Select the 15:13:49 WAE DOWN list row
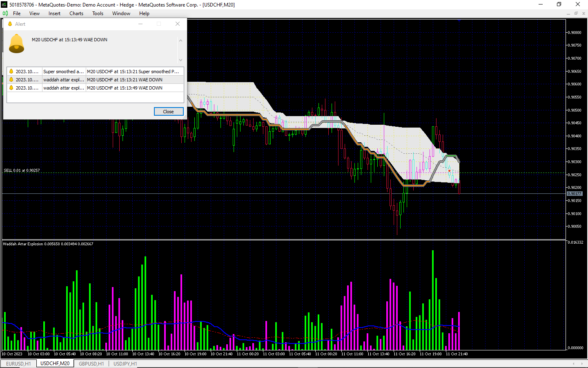Image resolution: width=588 pixels, height=368 pixels. pyautogui.click(x=95, y=88)
